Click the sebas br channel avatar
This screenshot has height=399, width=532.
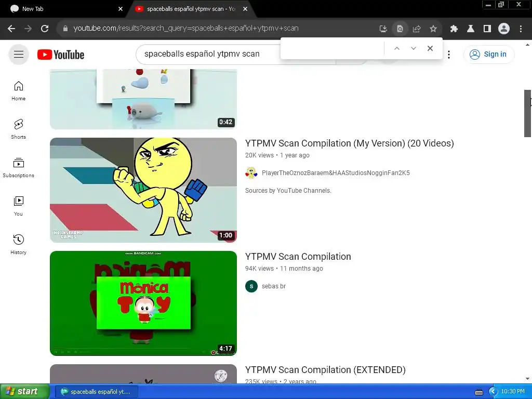251,286
